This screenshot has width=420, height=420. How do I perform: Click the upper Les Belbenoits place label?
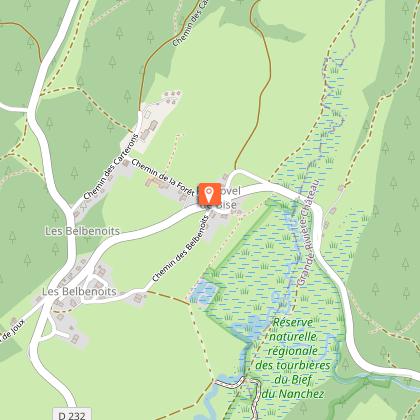82,231
